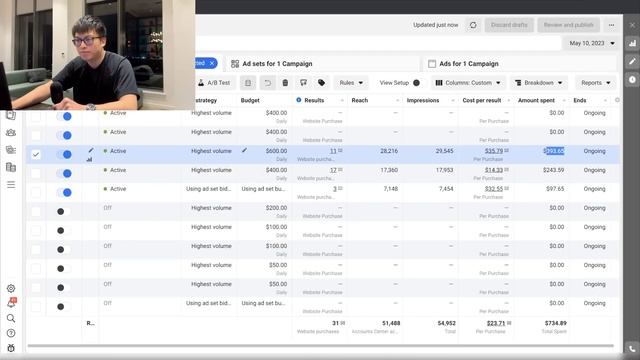Open the Reports dropdown
This screenshot has height=360, width=640.
596,83
